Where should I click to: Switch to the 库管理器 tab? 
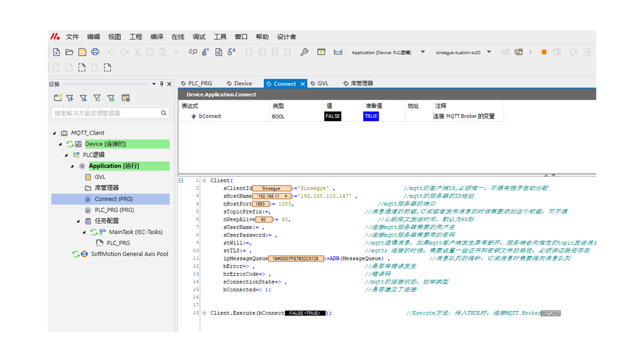click(x=358, y=83)
